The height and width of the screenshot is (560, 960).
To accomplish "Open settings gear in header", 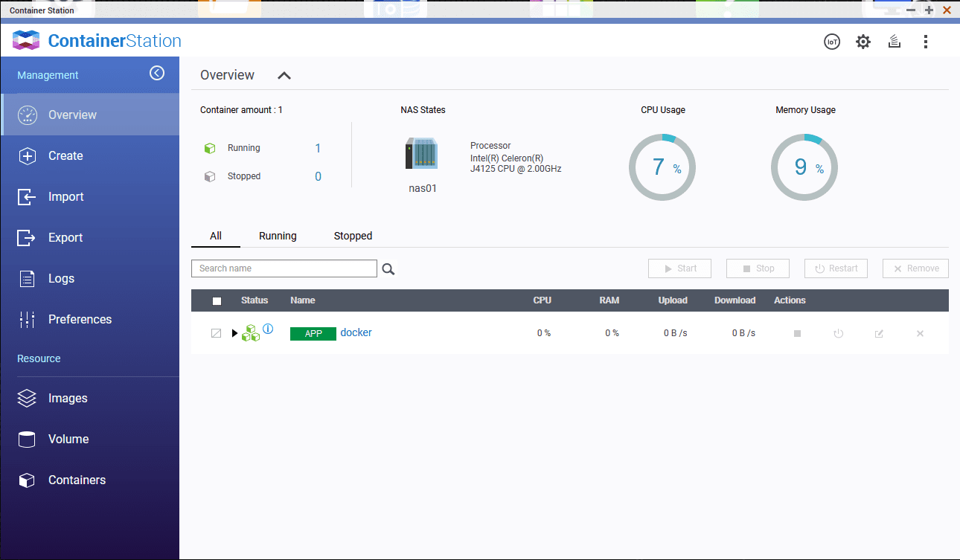I will (863, 42).
